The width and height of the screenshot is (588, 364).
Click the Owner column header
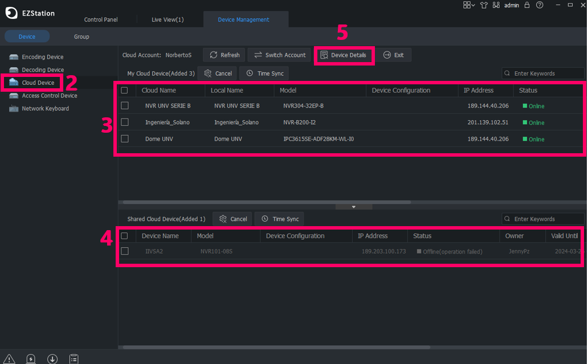click(x=514, y=236)
